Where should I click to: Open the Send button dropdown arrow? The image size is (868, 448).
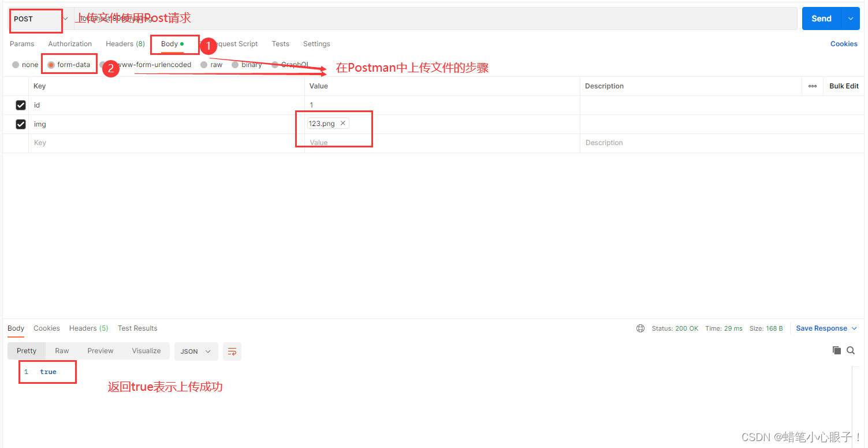click(850, 18)
